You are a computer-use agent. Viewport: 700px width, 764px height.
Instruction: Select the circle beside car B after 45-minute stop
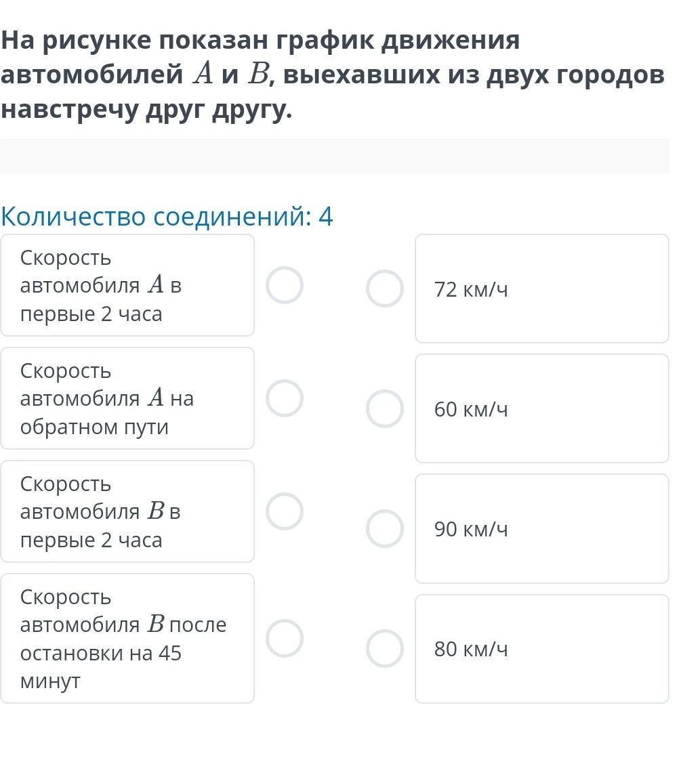click(284, 638)
